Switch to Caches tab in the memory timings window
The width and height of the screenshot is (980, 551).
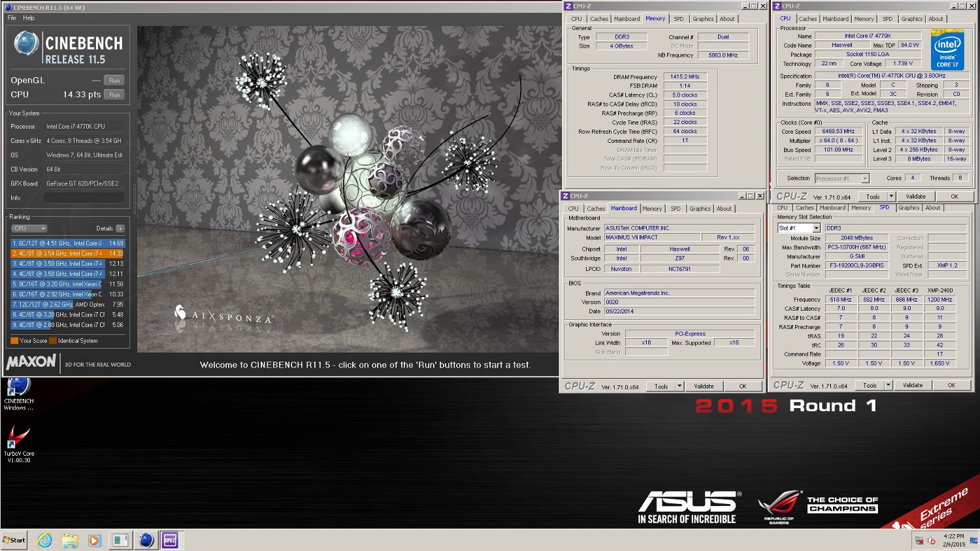pos(599,19)
